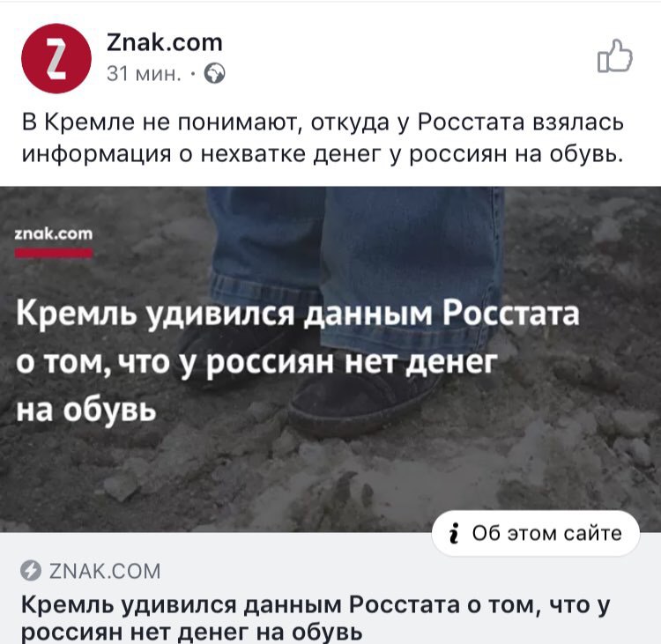Click the globe public audience icon
Screen dimensions: 661x644
point(214,74)
